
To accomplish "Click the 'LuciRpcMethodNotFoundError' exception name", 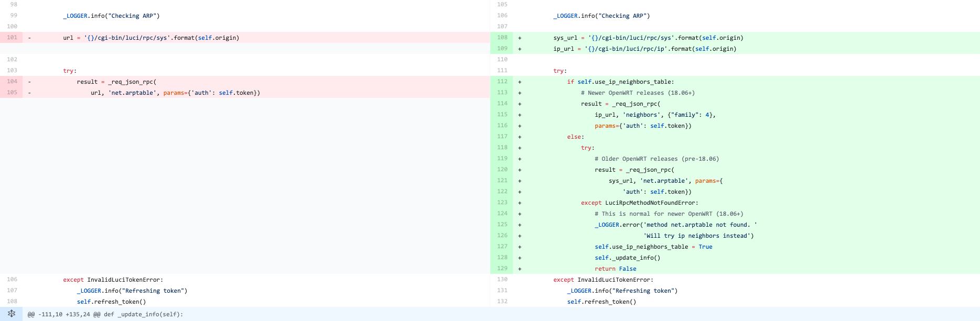I will click(651, 203).
